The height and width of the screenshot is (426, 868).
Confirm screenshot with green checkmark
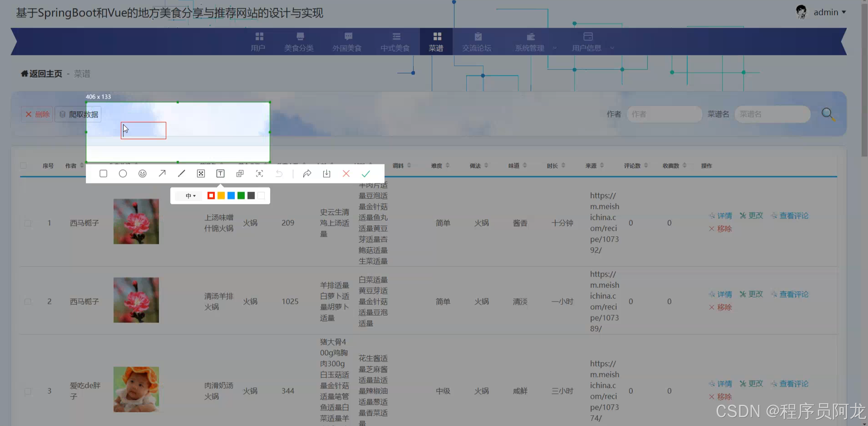[365, 174]
